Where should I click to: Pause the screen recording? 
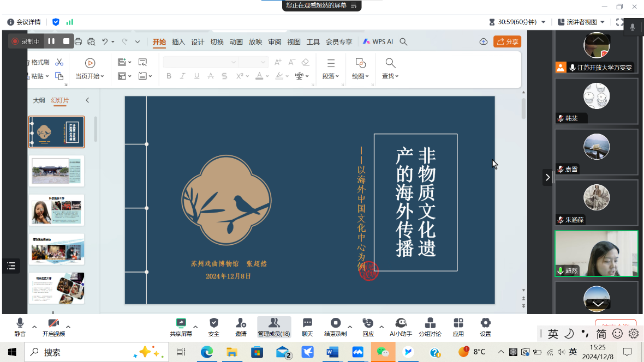tap(51, 41)
